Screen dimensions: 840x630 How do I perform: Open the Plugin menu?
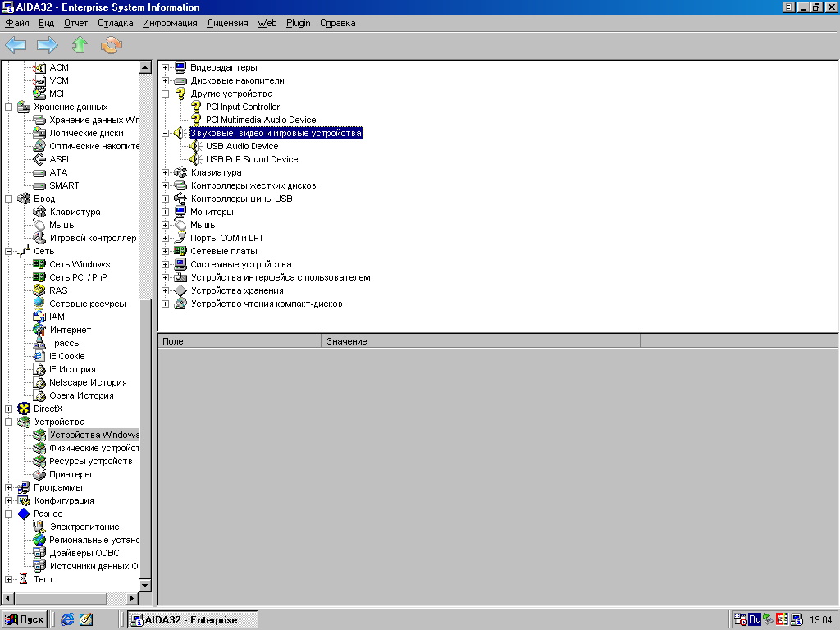299,23
